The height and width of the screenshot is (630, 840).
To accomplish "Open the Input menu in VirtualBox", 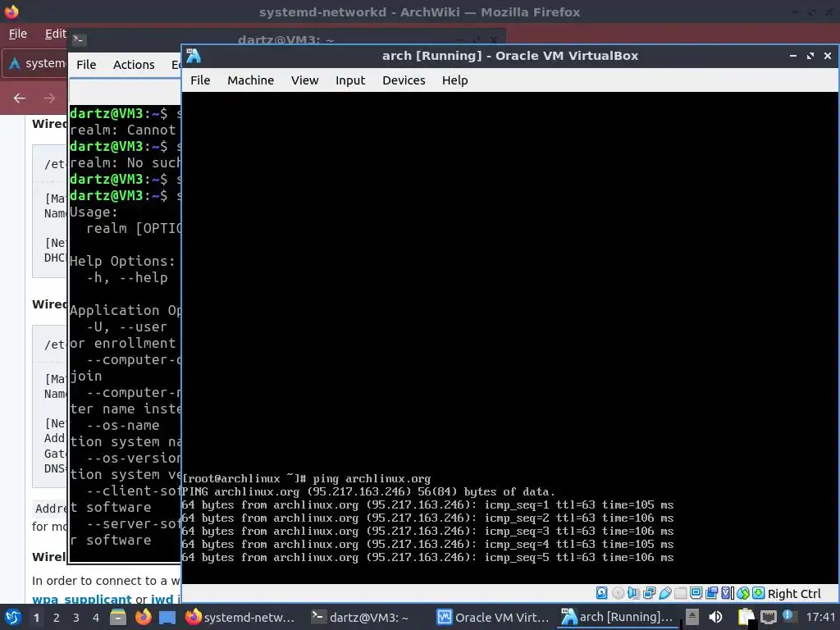I will 350,80.
